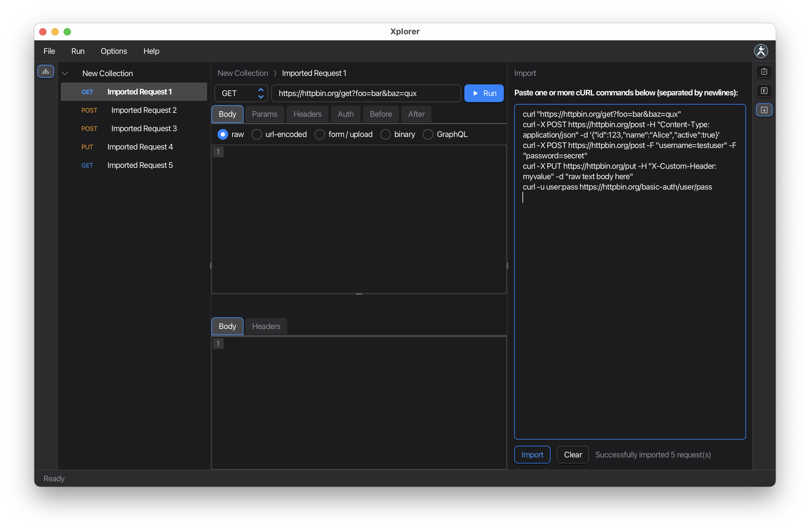Viewport: 810px width, 532px height.
Task: Select the binary body radio option
Action: tap(386, 134)
